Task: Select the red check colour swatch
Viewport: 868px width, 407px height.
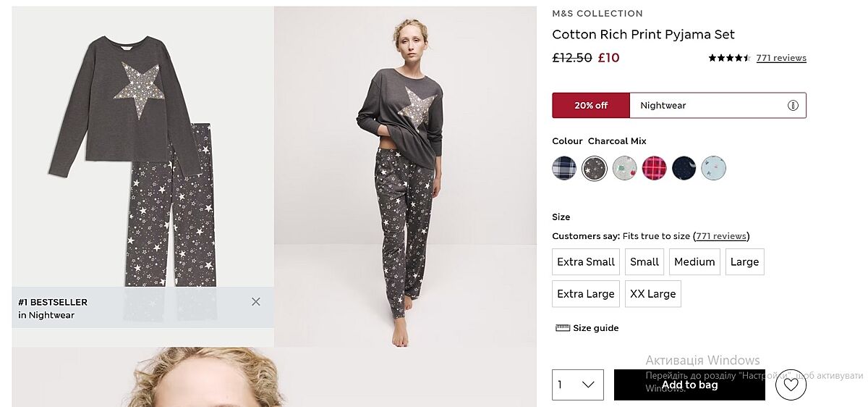Action: click(x=654, y=168)
